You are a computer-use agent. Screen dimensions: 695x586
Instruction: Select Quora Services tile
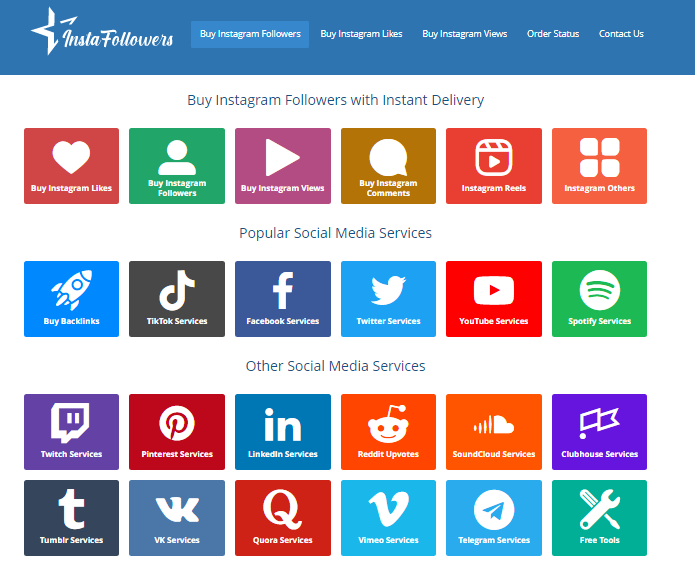(x=283, y=518)
